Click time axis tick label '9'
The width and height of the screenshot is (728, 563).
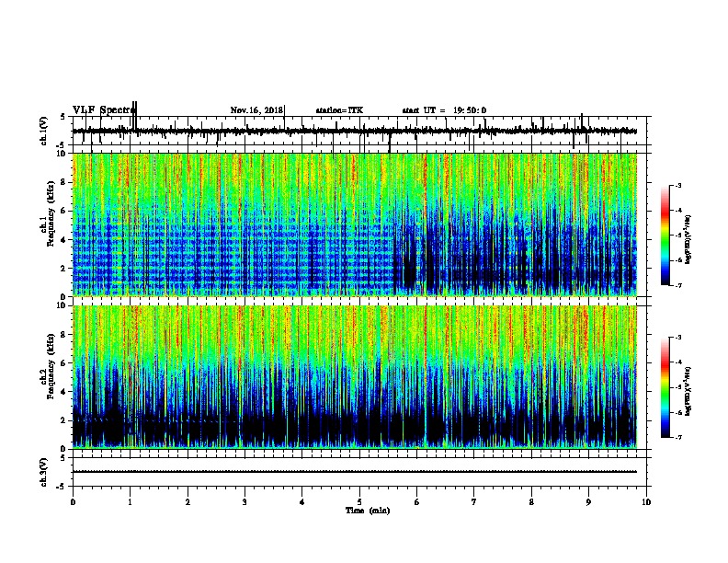click(x=588, y=502)
